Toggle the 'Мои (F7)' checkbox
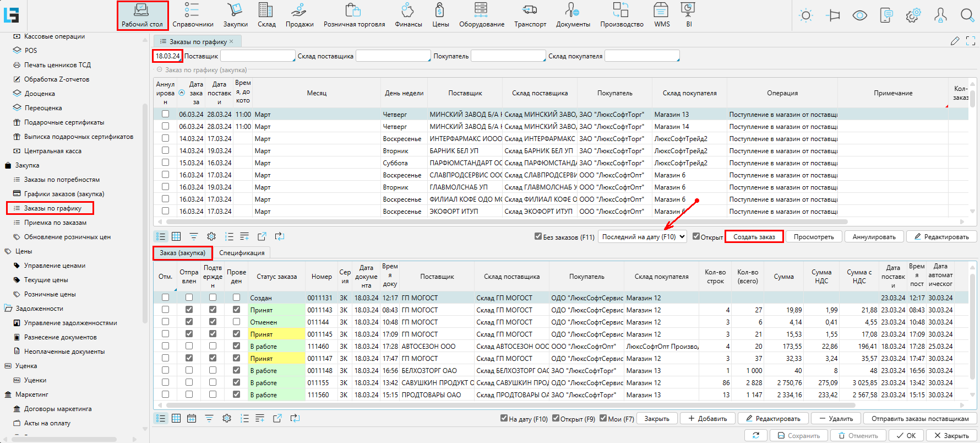980x443 pixels. pos(603,418)
